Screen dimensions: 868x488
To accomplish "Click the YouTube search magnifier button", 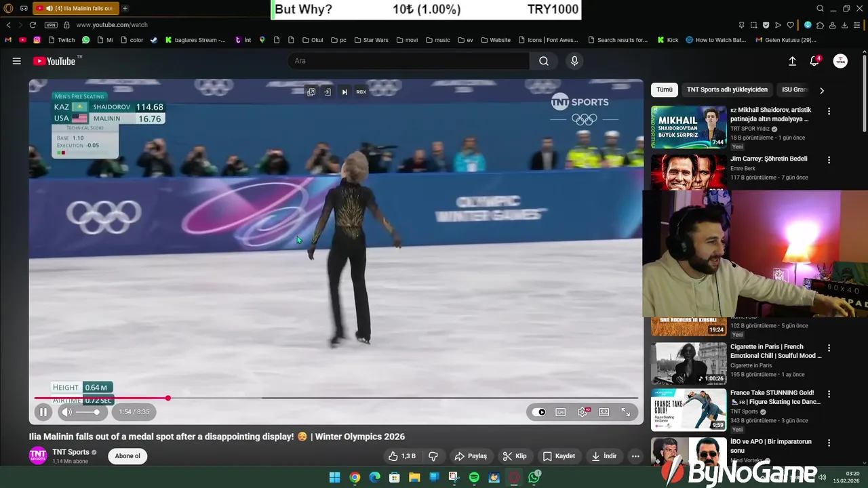I will tap(544, 61).
